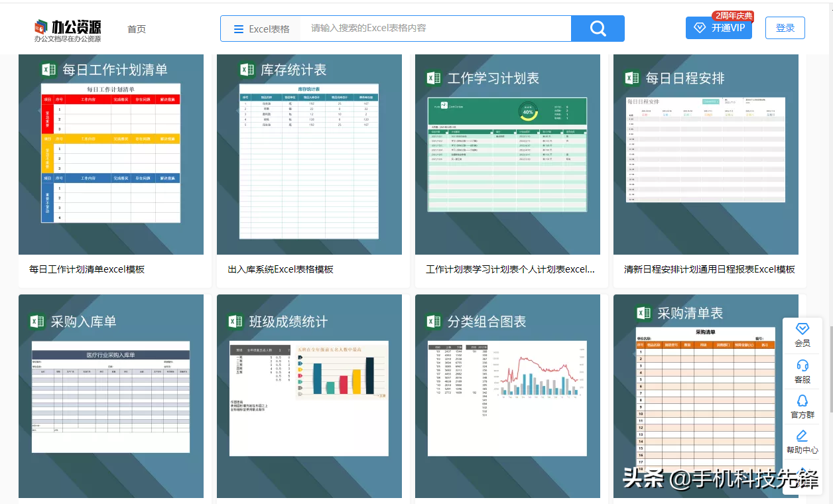Open link 工作计划表学习计划表个人计划表excel
Viewport: 833px width, 504px height.
point(510,269)
